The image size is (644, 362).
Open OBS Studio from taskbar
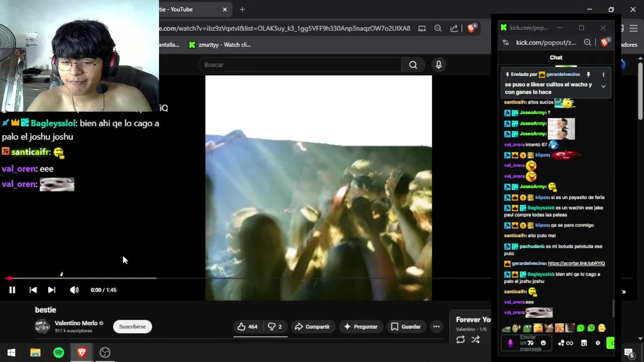[x=105, y=352]
